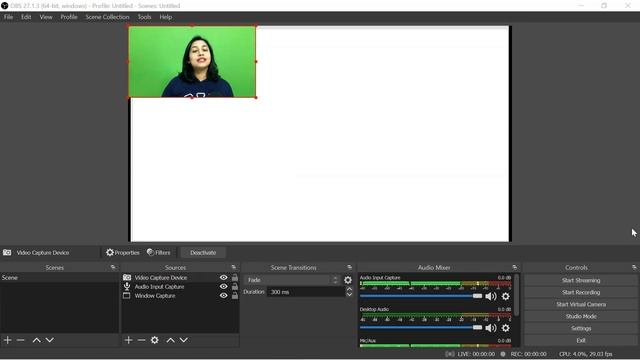Add a new scene with plus icon

7,340
